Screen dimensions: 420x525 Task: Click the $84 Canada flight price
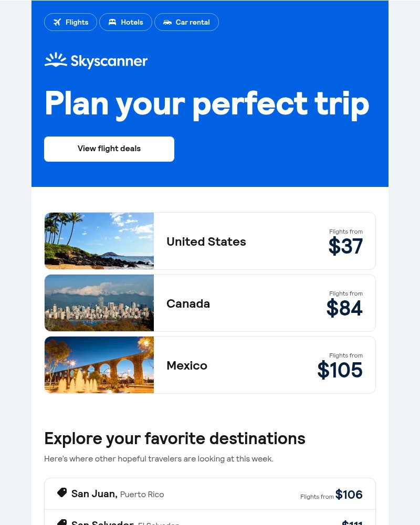point(344,308)
